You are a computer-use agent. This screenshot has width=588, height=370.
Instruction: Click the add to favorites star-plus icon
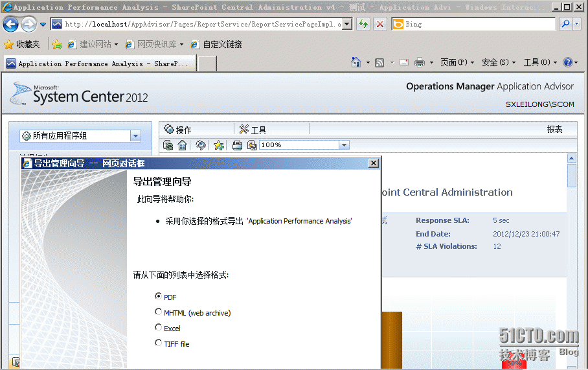pyautogui.click(x=219, y=145)
